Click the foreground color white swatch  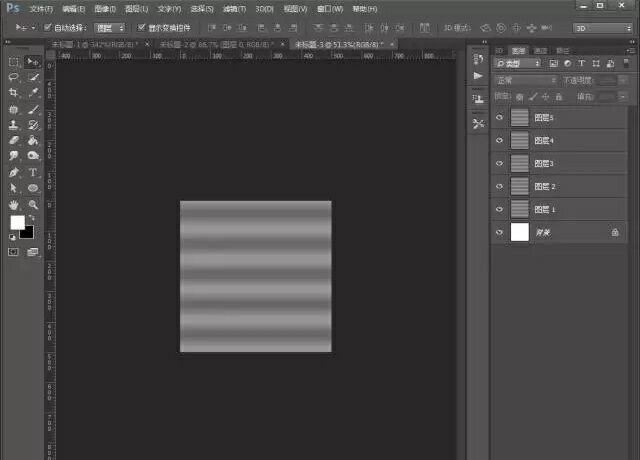click(x=17, y=222)
